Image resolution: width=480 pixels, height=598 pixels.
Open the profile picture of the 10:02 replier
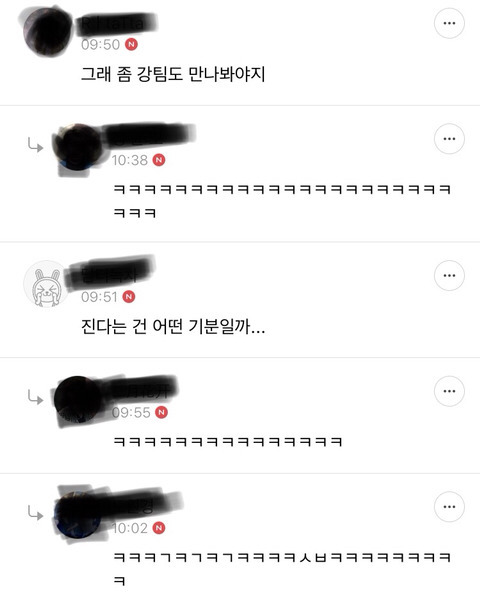[x=78, y=515]
